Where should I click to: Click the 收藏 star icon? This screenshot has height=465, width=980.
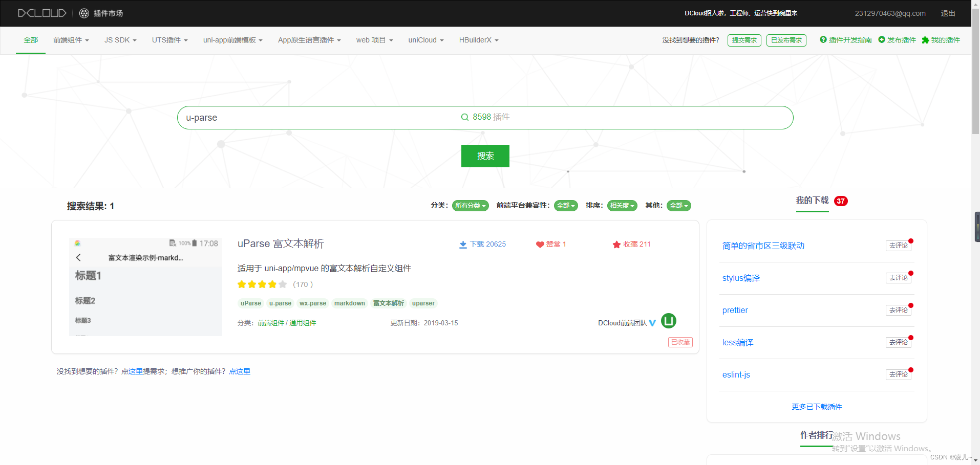click(x=616, y=245)
